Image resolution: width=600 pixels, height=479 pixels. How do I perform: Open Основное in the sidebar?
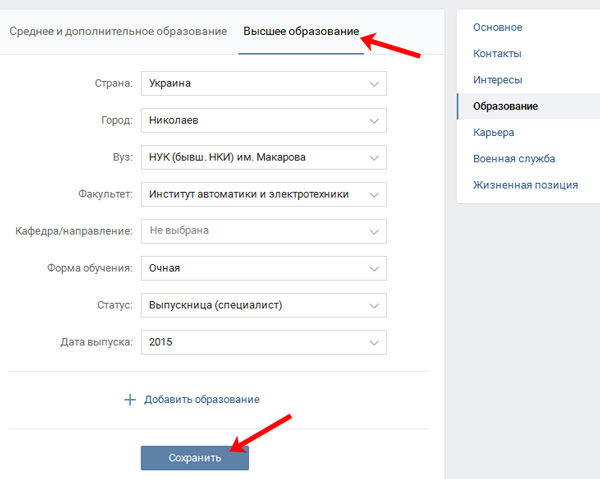pos(498,27)
